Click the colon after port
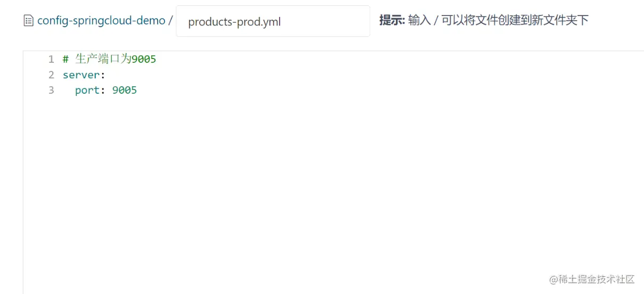Image resolution: width=644 pixels, height=294 pixels. (103, 91)
